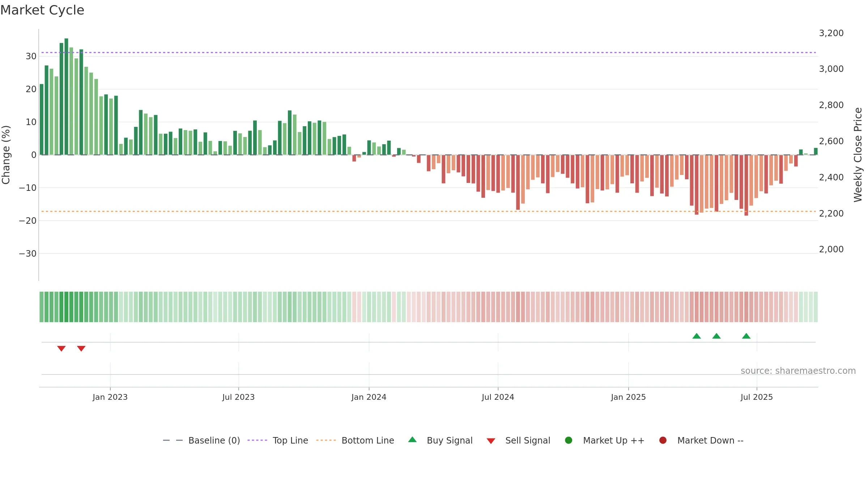This screenshot has height=488, width=868.
Task: Click the 2,000 price axis value
Action: pyautogui.click(x=831, y=249)
